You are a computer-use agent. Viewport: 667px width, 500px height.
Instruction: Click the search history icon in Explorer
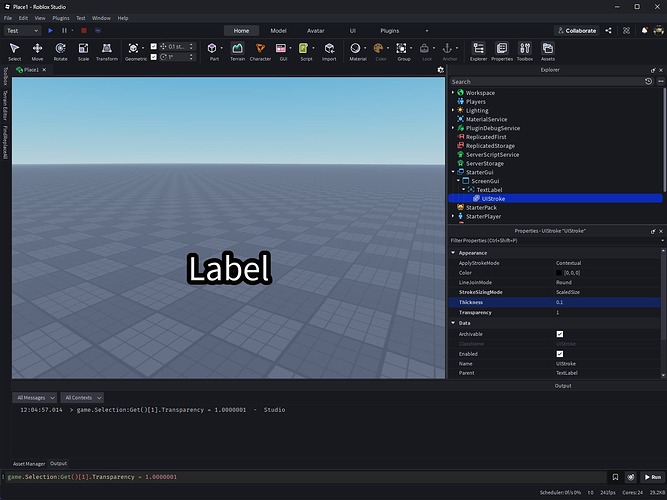pyautogui.click(x=648, y=81)
